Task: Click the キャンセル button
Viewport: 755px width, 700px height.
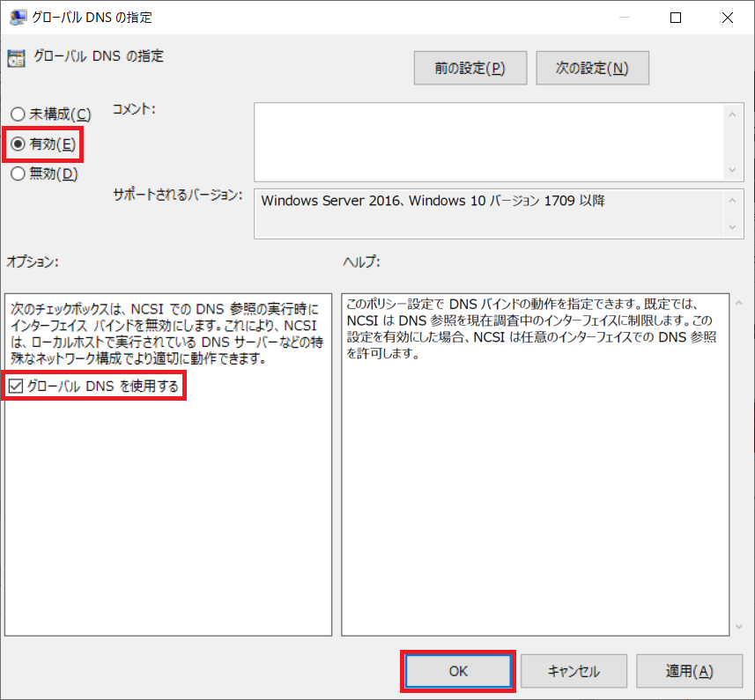Action: (574, 671)
